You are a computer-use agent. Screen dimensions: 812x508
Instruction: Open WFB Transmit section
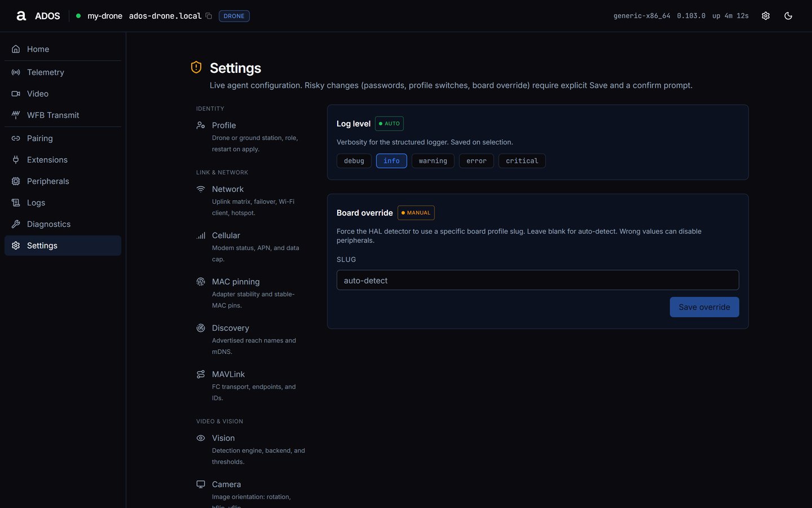pyautogui.click(x=63, y=115)
